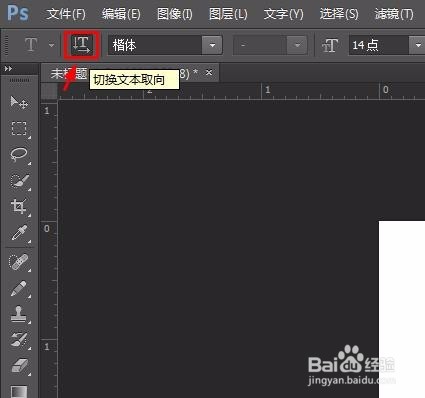Open the 编辑(E) menu
Image resolution: width=425 pixels, height=398 pixels.
pos(121,14)
